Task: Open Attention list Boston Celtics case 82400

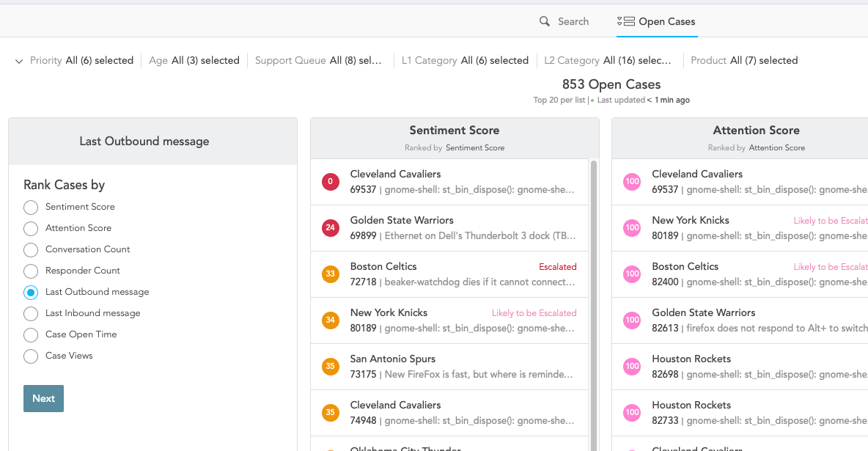Action: click(x=740, y=274)
